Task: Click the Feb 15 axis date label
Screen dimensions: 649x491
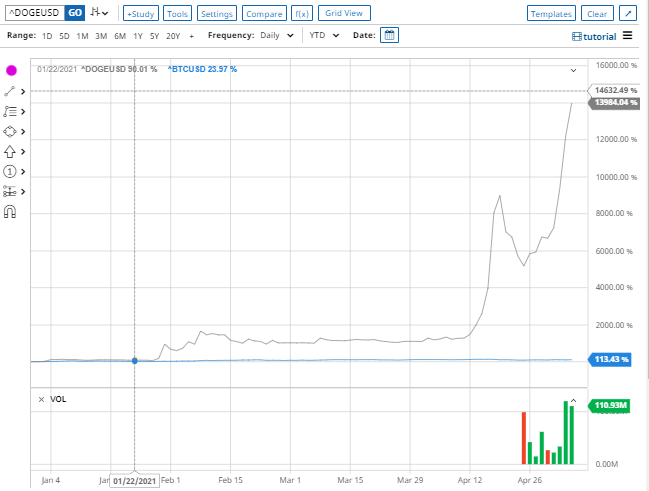Action: 230,480
